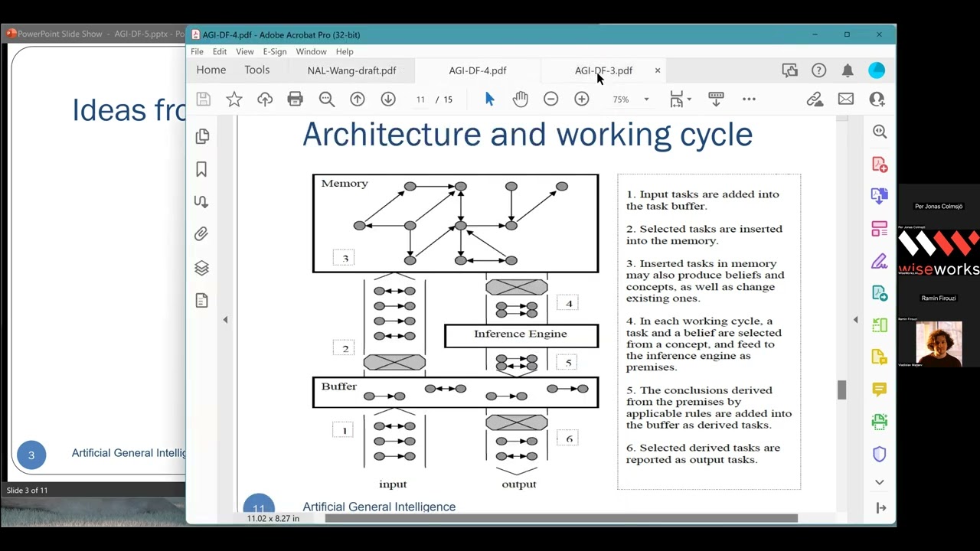Open the Edit menu
The image size is (980, 551).
[x=220, y=51]
